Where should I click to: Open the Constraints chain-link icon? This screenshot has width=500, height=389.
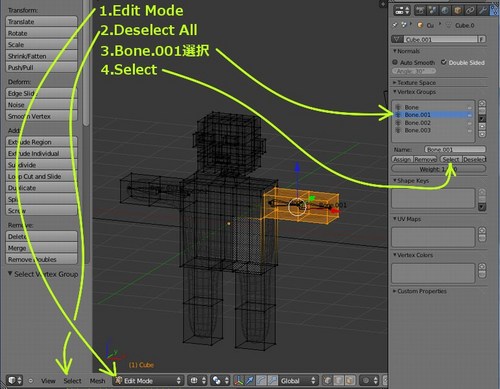470,10
